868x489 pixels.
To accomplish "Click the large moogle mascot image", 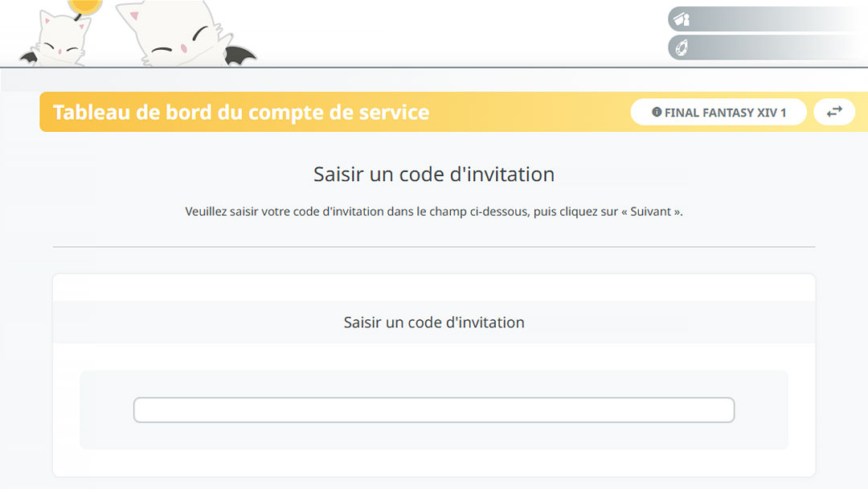I will [x=186, y=33].
